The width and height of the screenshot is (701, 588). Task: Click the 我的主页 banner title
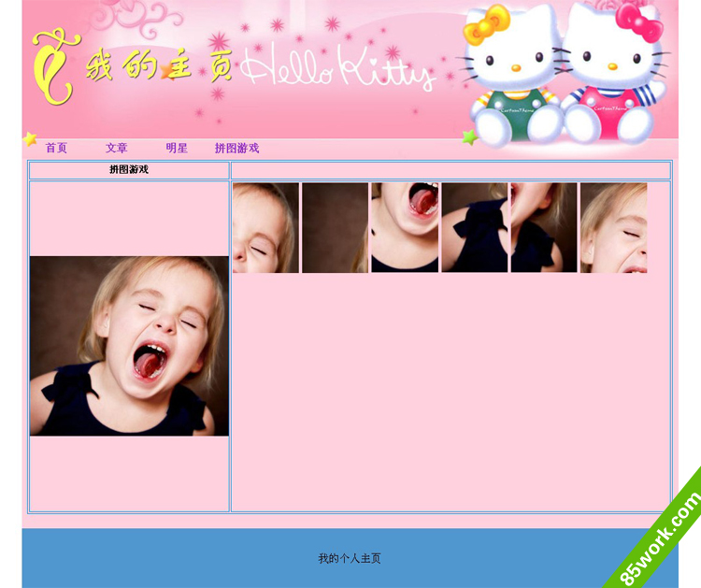coord(159,65)
